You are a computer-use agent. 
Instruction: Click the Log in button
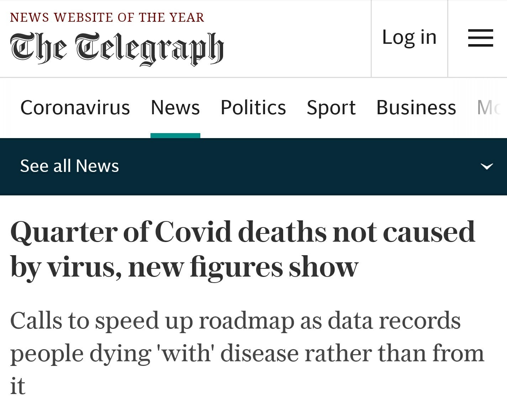[409, 37]
